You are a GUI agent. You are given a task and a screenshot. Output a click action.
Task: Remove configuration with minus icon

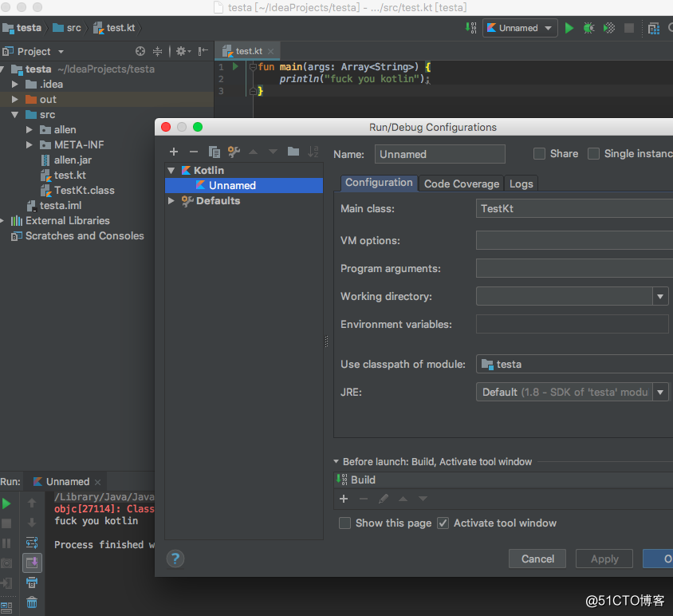194,152
